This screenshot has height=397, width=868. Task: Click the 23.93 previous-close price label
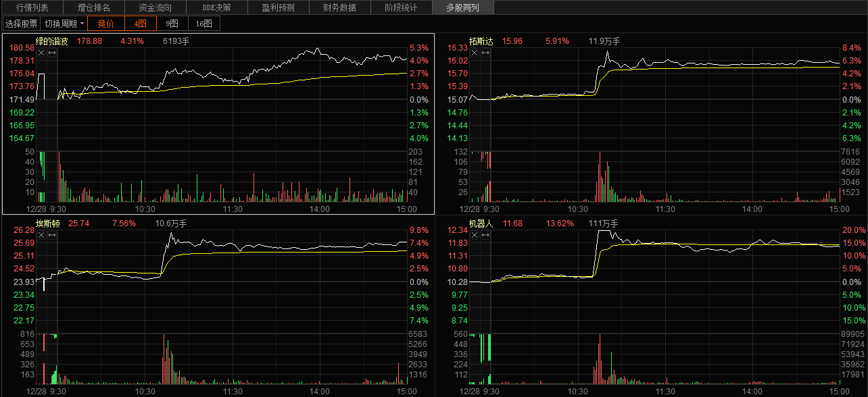point(24,282)
